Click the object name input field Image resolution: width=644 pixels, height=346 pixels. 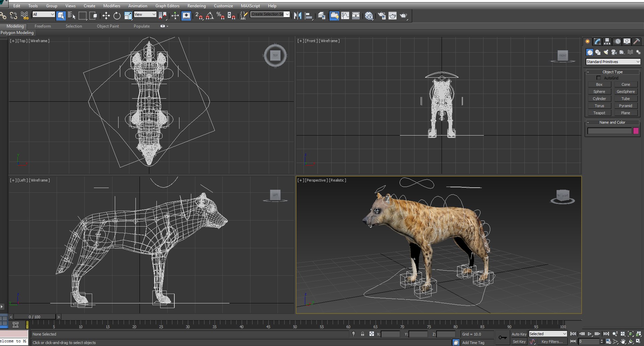[609, 131]
